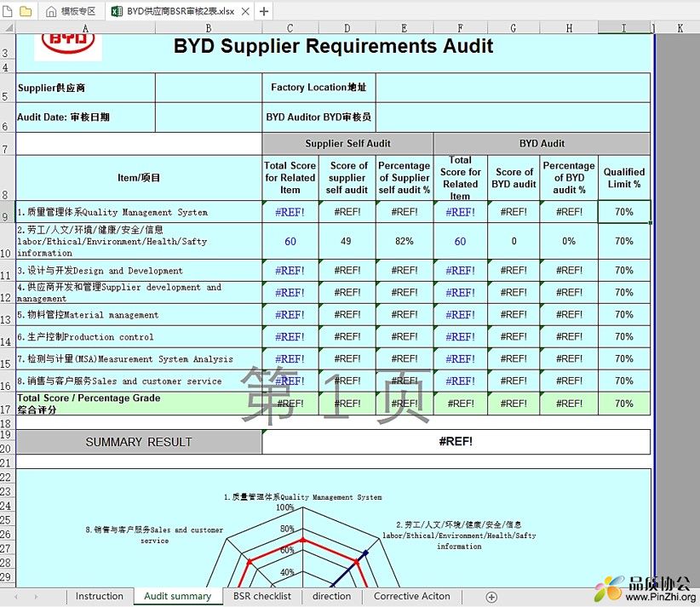Viewport: 700px width, 607px height.
Task: Select '4.供应商开发和管理Supplier development' row label
Action: pyautogui.click(x=139, y=293)
